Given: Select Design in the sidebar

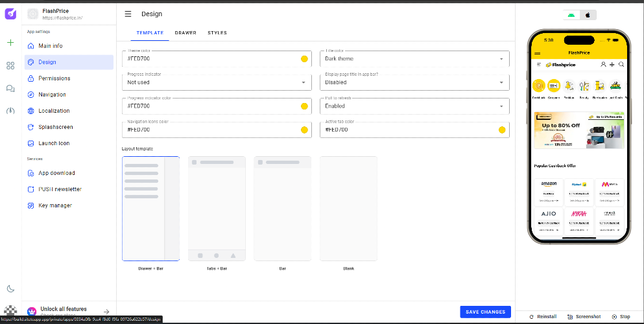Looking at the screenshot, I should click(69, 62).
